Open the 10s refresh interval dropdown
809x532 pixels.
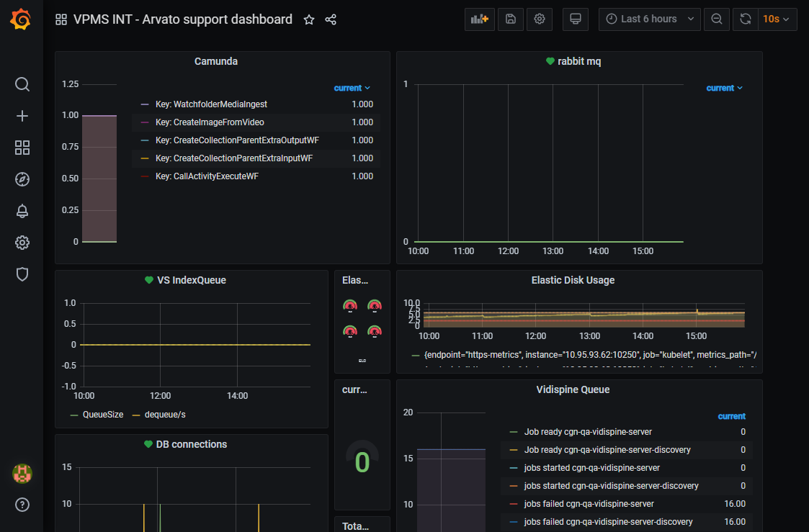tap(777, 19)
